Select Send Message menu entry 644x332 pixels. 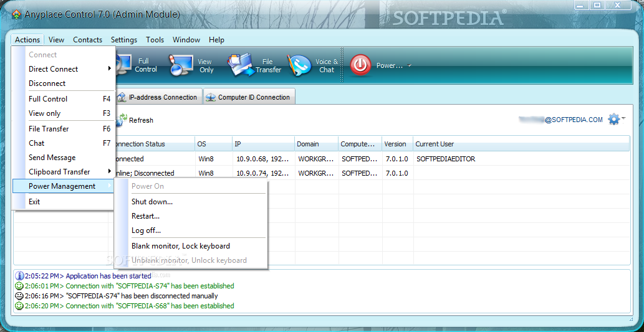click(63, 158)
